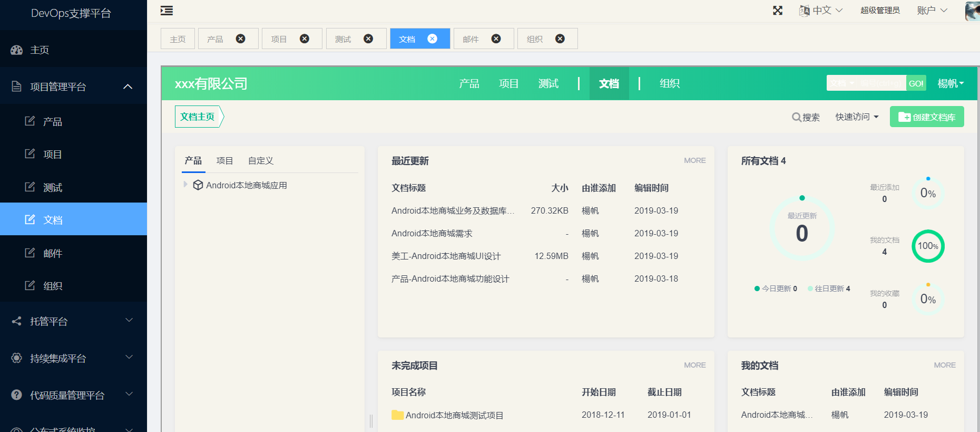
Task: Select 测试 in the green navigation bar
Action: [x=548, y=83]
